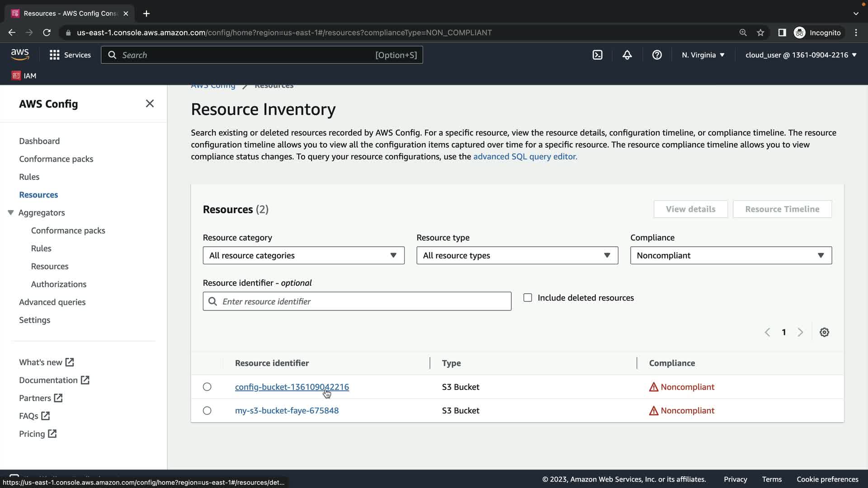Click the AWS logo home icon
Screen dimensions: 868x488
(x=20, y=55)
